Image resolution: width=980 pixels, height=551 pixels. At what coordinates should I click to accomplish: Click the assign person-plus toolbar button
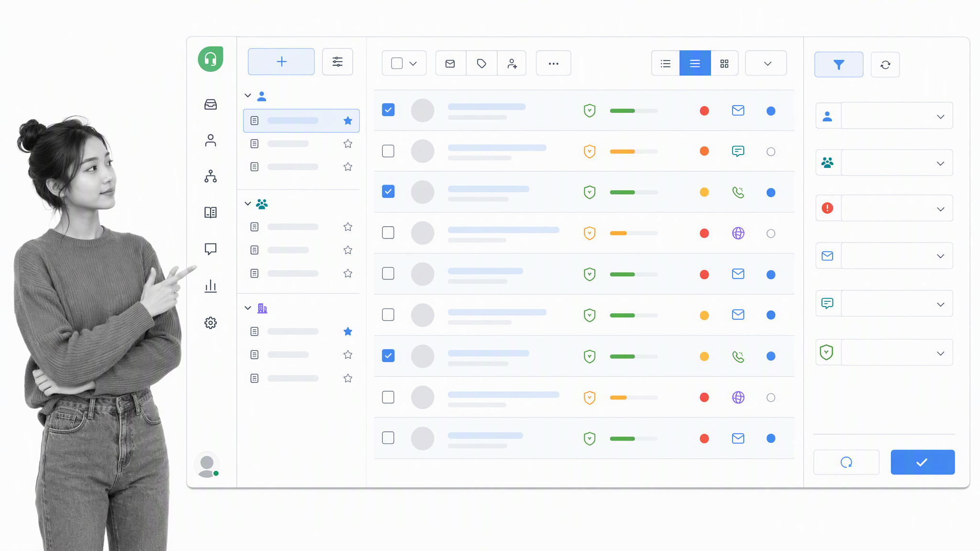[x=512, y=63]
